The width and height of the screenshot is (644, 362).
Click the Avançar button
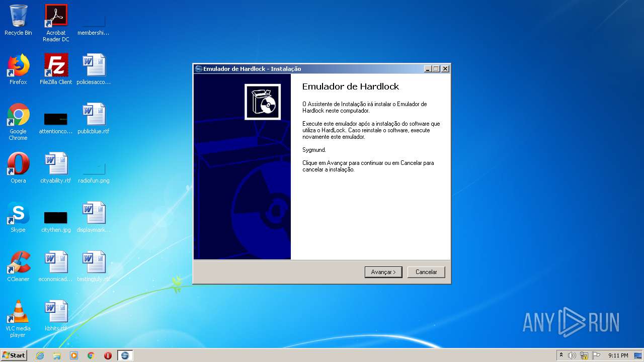click(383, 272)
